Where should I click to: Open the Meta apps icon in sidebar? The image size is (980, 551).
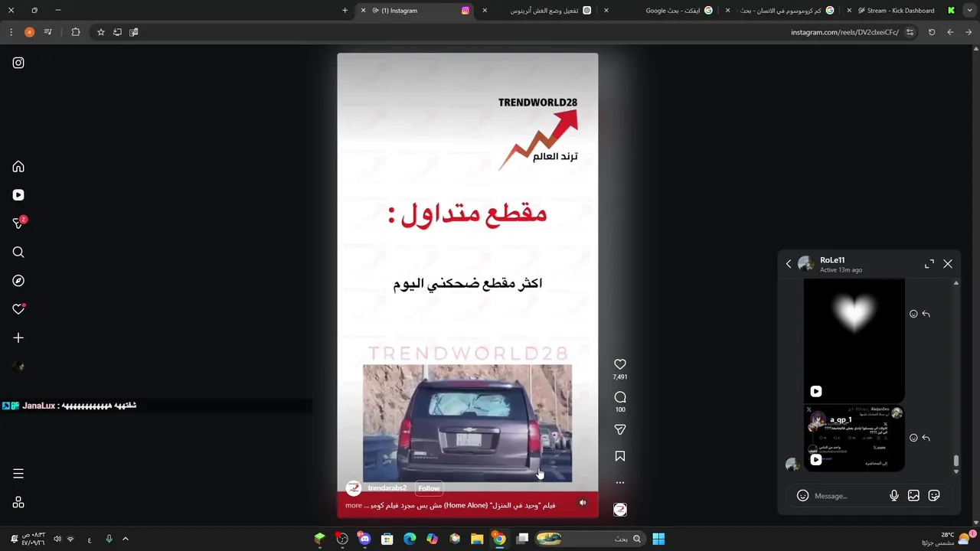pyautogui.click(x=18, y=502)
